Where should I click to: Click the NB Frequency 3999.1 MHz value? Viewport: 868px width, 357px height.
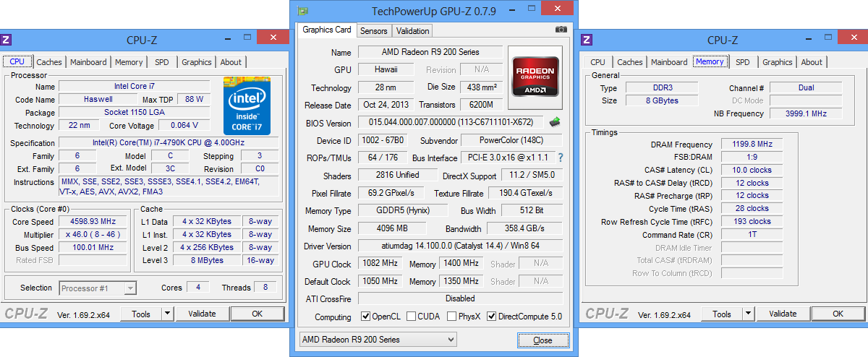pyautogui.click(x=806, y=113)
